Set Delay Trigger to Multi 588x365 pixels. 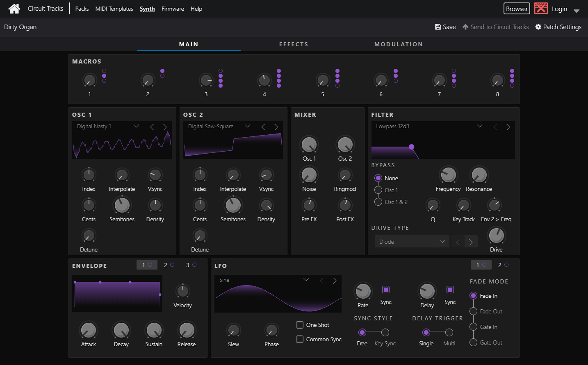449,333
